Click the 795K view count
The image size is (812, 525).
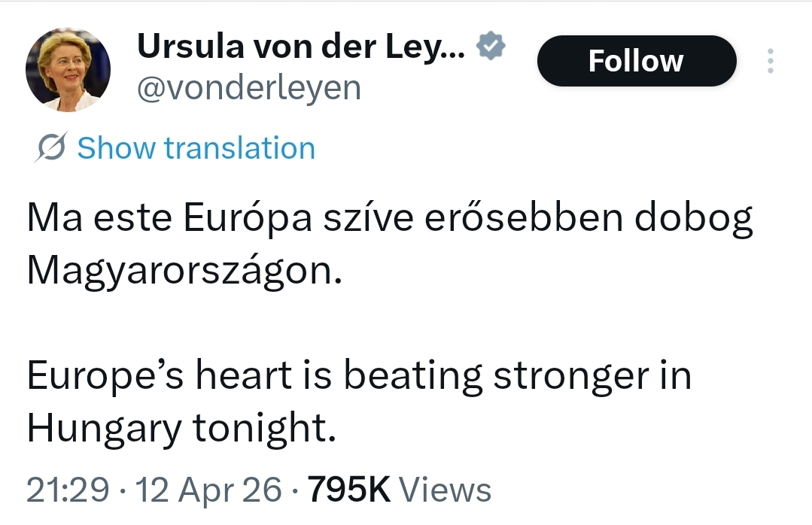tap(349, 490)
